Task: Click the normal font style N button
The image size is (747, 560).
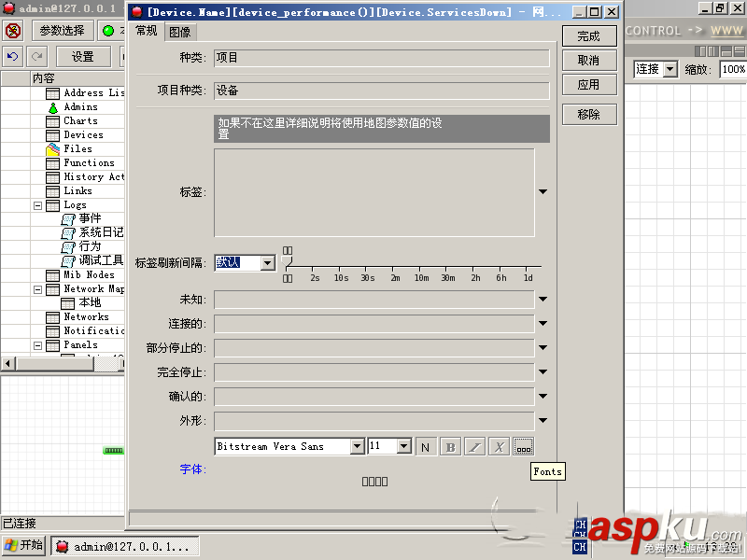Action: (x=426, y=447)
